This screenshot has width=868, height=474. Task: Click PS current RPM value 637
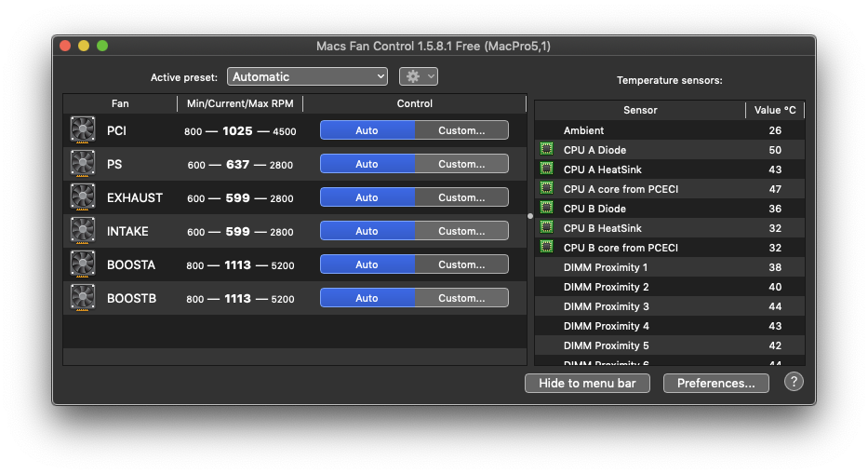coord(237,165)
